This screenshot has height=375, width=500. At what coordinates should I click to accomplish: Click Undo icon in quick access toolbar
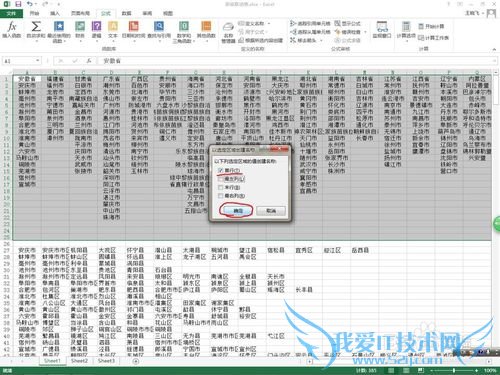30,4
